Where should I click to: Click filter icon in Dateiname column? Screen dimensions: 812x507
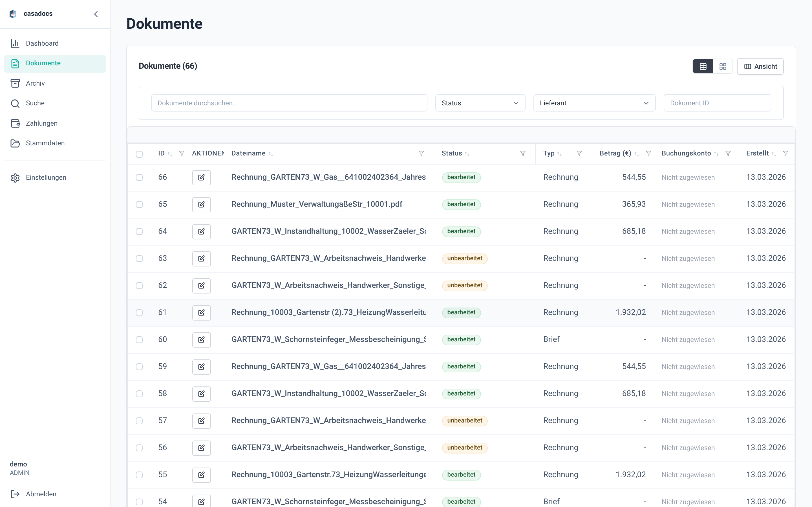(421, 153)
